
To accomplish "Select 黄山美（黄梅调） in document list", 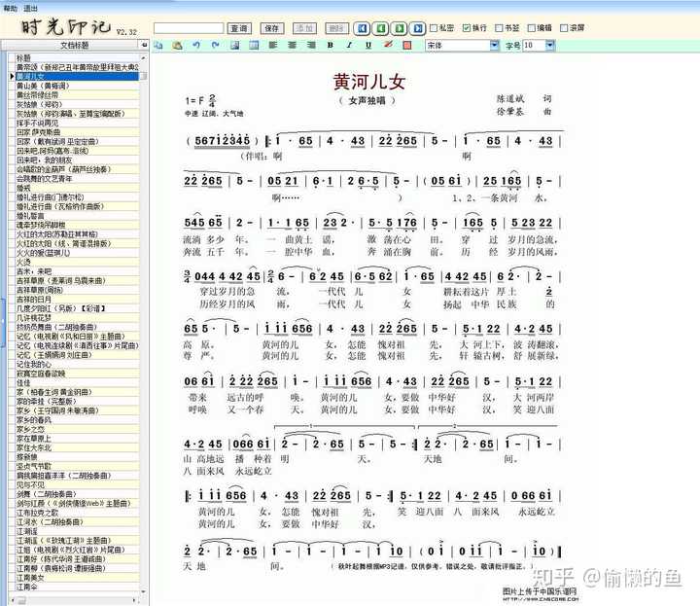I will pyautogui.click(x=78, y=86).
